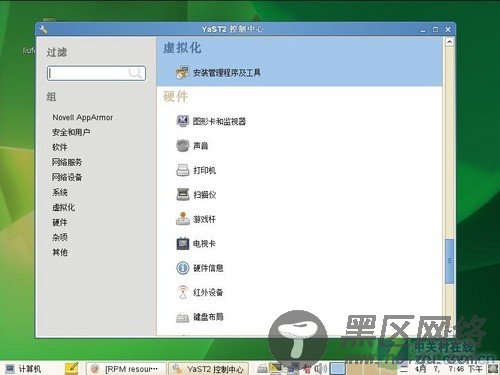
Task: Select the 软件 group
Action: tap(60, 147)
